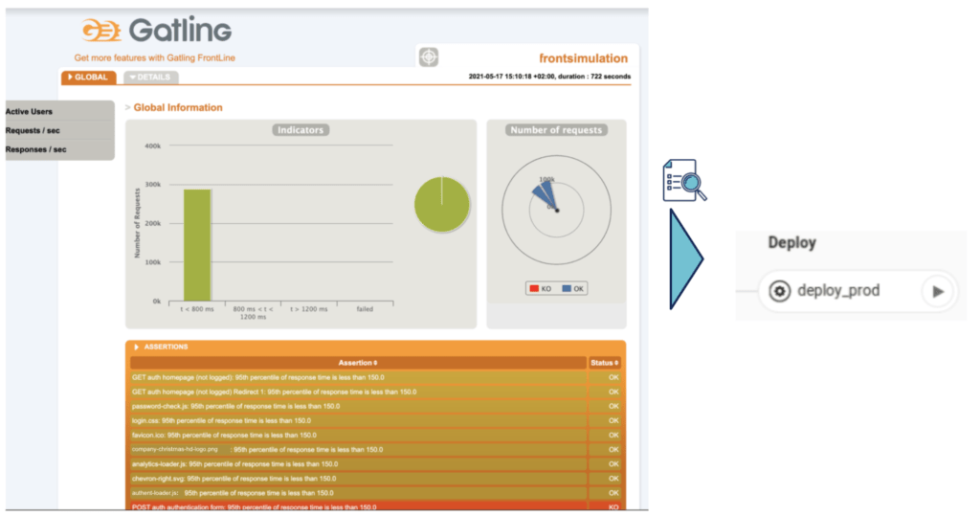Click the Indicators chart title
The height and width of the screenshot is (516, 980).
click(x=301, y=130)
